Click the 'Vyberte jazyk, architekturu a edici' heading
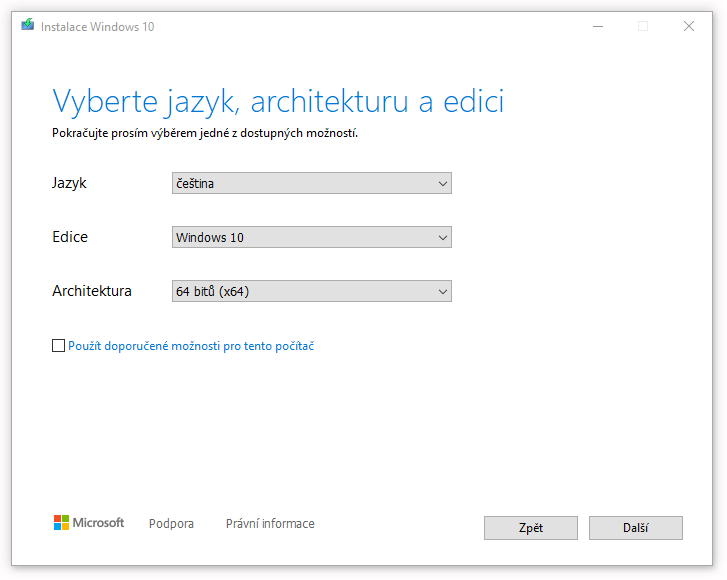 pos(278,101)
